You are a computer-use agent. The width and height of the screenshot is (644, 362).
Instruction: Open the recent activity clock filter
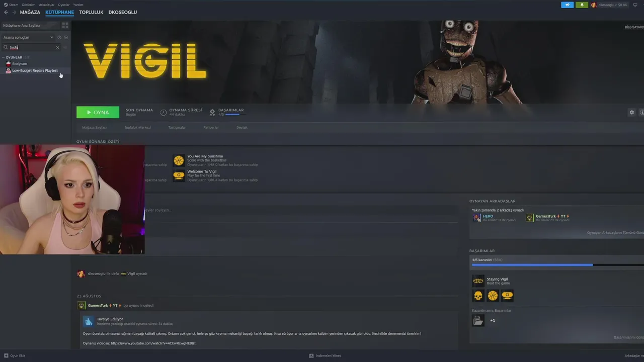[x=59, y=37]
